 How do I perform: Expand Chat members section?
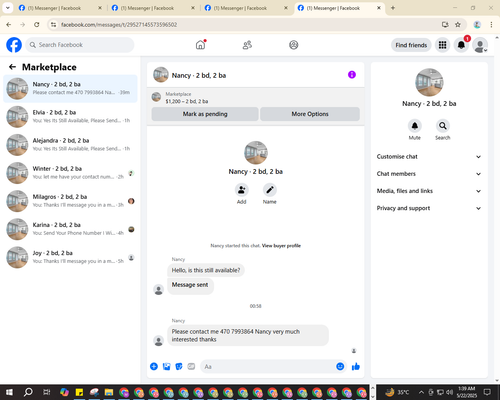coord(429,174)
